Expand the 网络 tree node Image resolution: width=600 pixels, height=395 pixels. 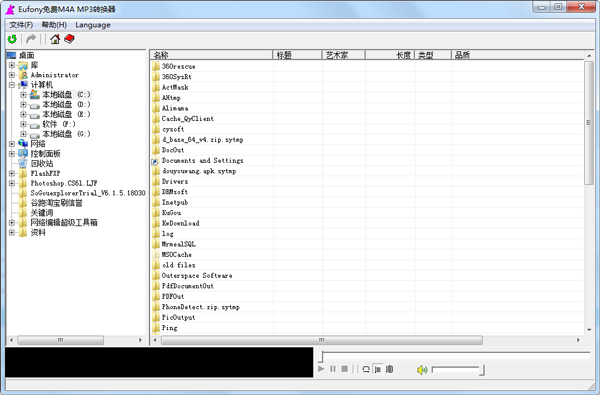pos(12,144)
